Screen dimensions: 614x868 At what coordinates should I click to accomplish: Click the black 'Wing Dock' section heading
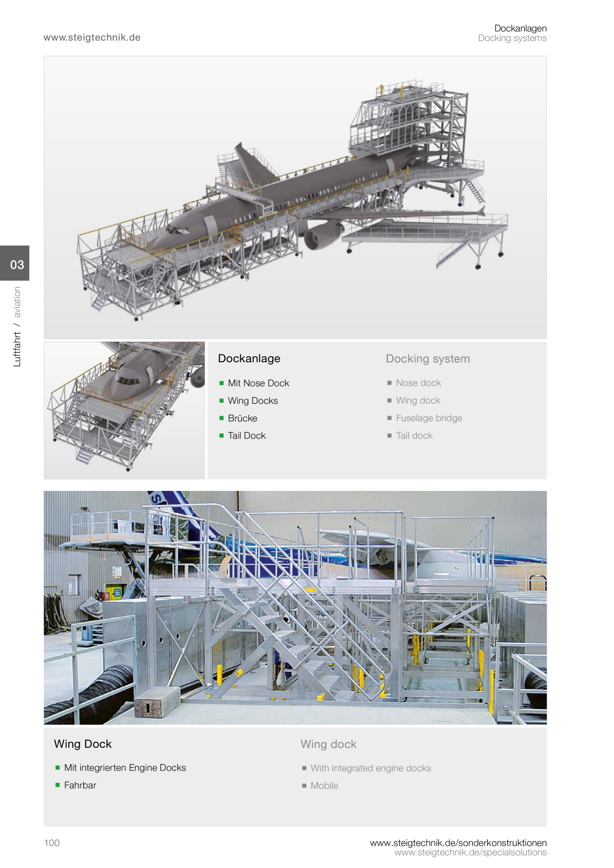(x=83, y=744)
